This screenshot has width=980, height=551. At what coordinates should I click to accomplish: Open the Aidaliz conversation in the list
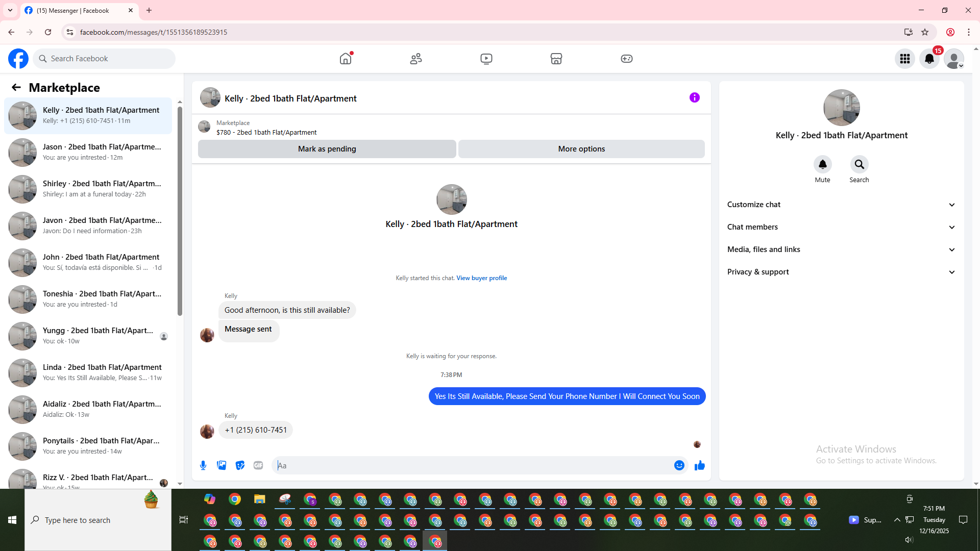click(88, 410)
